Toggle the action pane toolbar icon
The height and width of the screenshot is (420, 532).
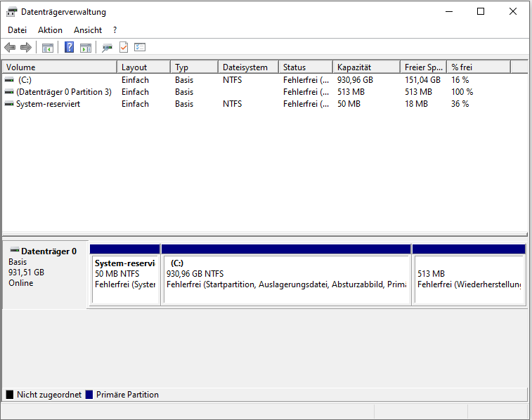[86, 48]
